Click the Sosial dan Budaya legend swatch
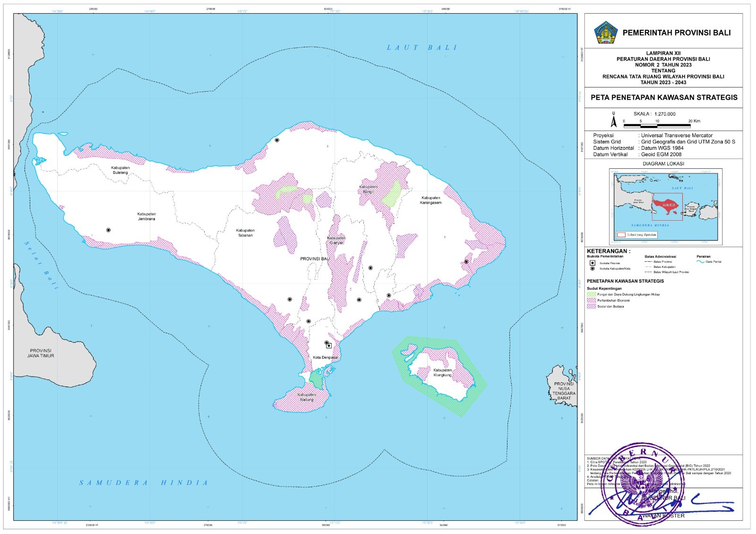This screenshot has height=534, width=756. pyautogui.click(x=591, y=307)
